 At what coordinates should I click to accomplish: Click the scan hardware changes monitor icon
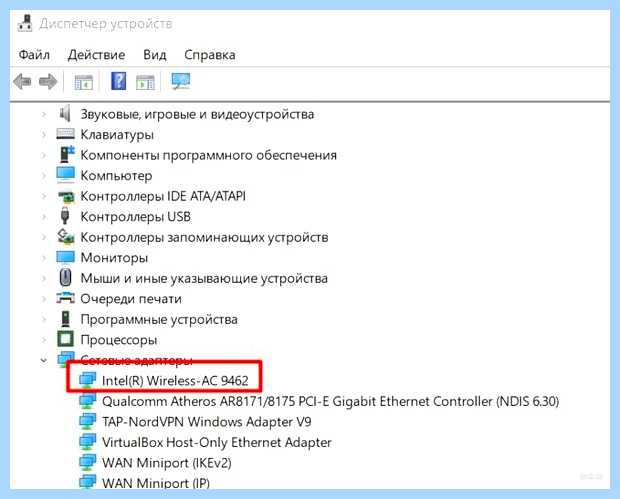point(181,81)
